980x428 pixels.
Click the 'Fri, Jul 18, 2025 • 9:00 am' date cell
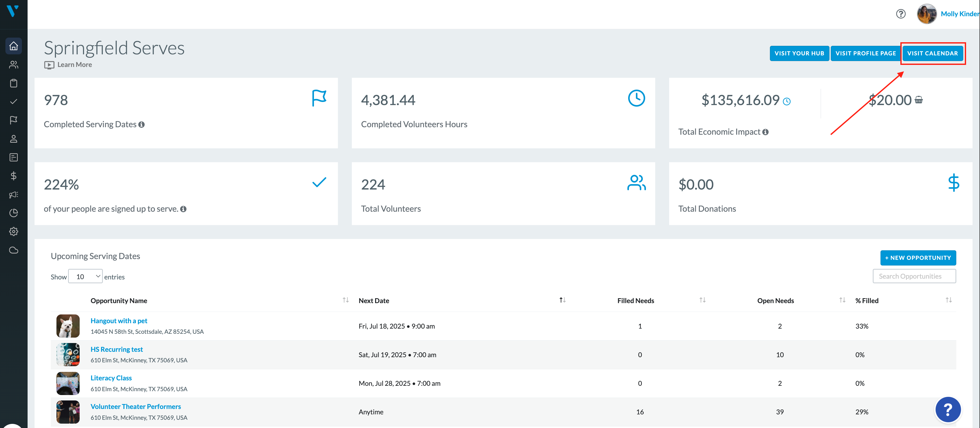(x=396, y=326)
